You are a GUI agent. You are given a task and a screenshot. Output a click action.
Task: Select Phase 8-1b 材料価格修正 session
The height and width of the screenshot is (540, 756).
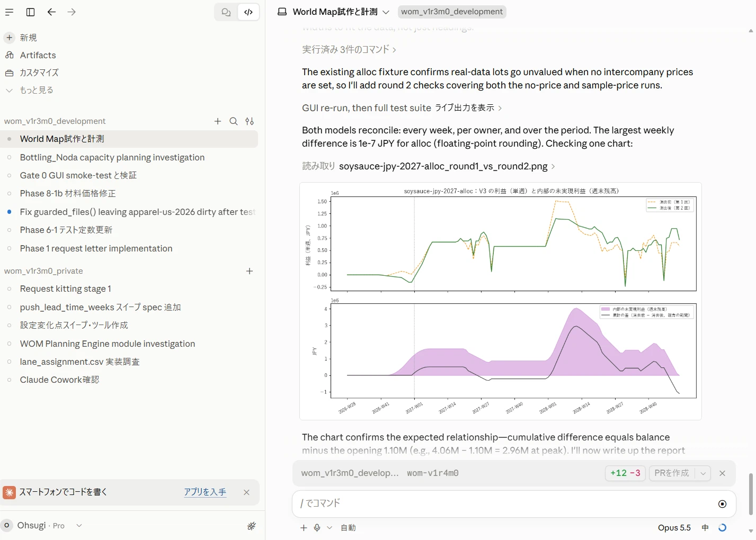(x=68, y=194)
